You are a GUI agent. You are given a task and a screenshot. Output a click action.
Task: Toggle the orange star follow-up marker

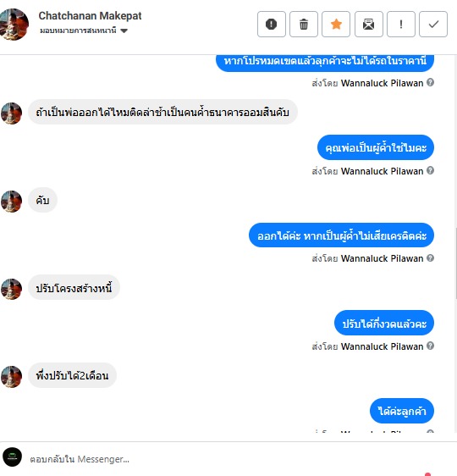click(x=336, y=25)
